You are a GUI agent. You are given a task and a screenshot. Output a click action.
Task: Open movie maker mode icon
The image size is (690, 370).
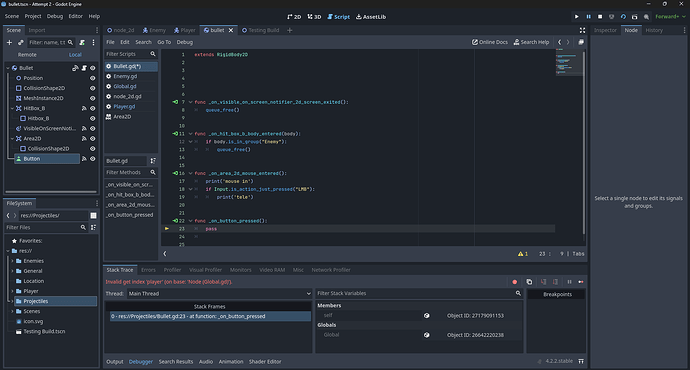(646, 17)
